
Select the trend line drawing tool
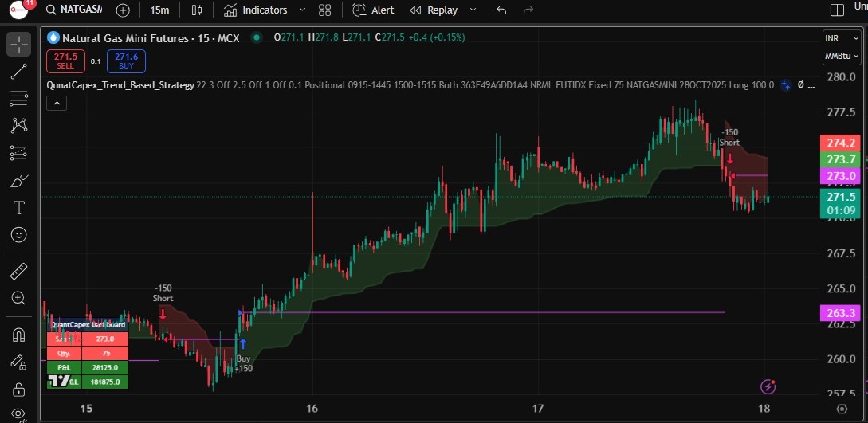pyautogui.click(x=19, y=72)
